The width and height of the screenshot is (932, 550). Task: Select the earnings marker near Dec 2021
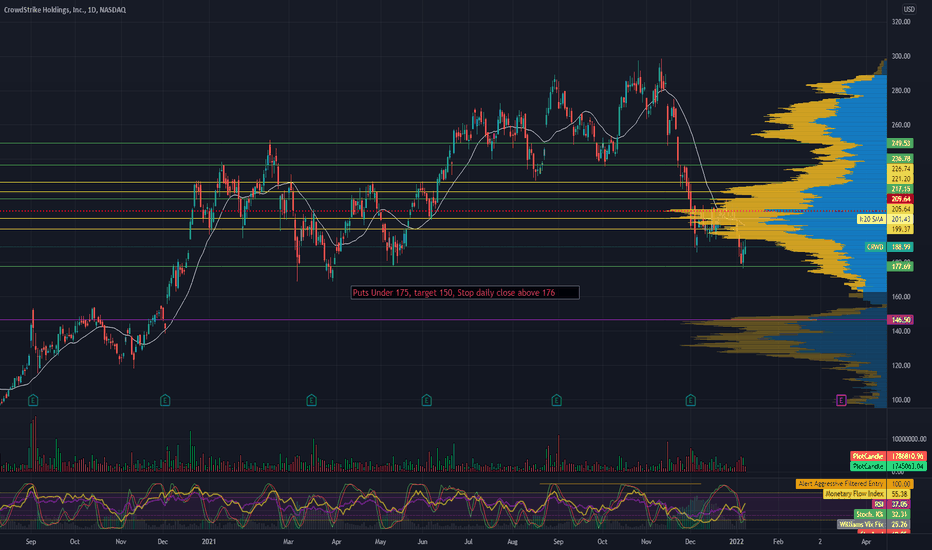click(x=691, y=400)
